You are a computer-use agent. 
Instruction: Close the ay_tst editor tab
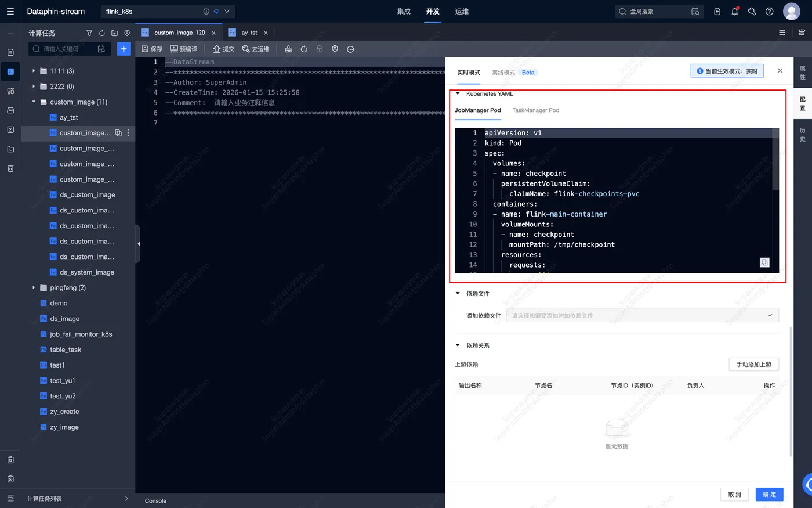(266, 33)
